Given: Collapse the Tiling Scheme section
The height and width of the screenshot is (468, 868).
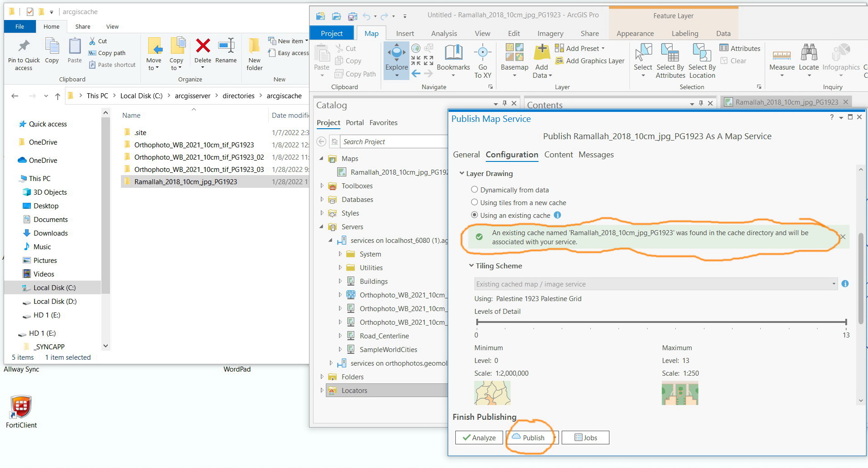Looking at the screenshot, I should (x=472, y=266).
